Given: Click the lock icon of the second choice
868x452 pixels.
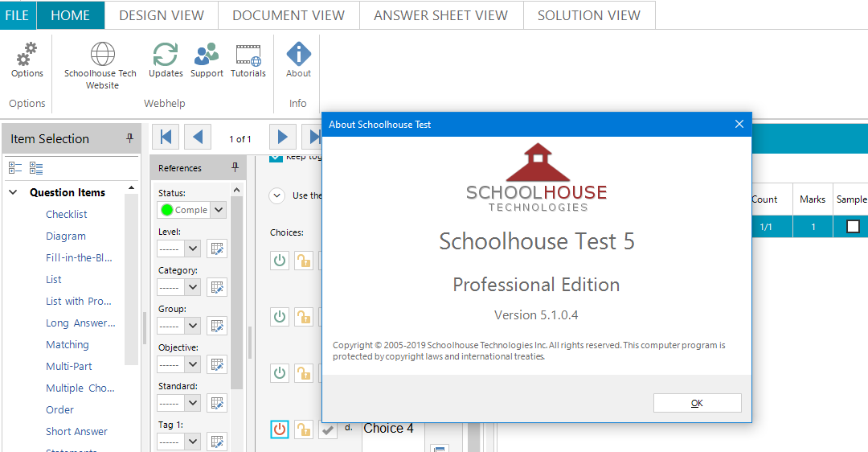Looking at the screenshot, I should click(x=303, y=317).
